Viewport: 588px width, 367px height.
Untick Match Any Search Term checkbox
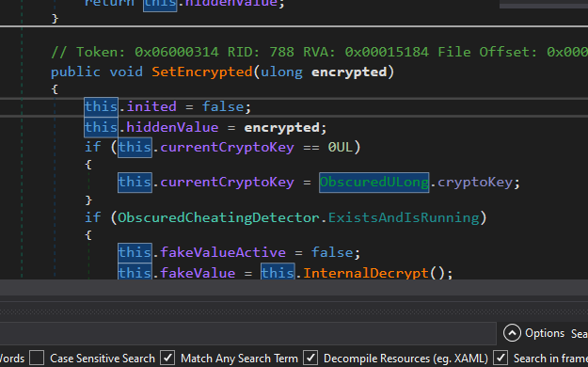(167, 358)
